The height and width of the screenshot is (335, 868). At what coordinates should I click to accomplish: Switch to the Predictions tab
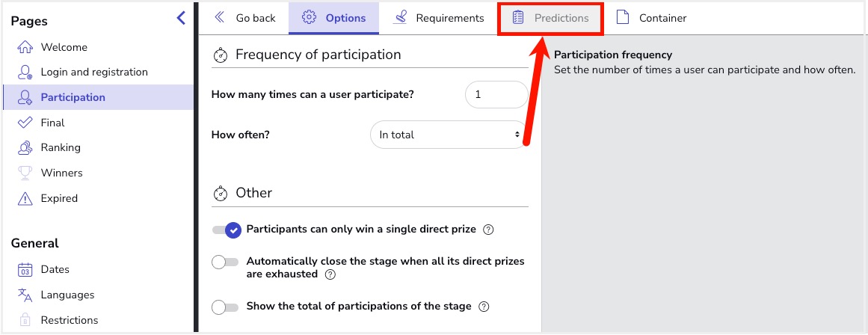550,18
